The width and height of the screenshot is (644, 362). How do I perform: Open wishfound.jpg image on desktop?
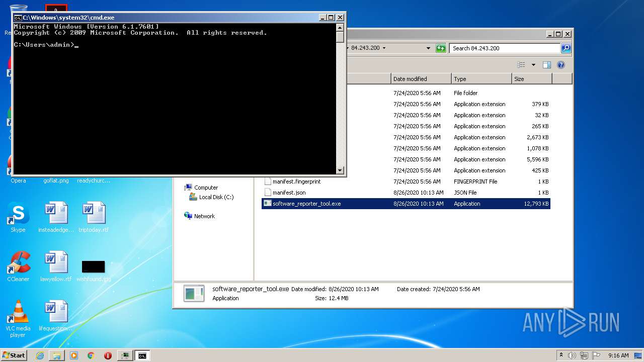tap(94, 270)
